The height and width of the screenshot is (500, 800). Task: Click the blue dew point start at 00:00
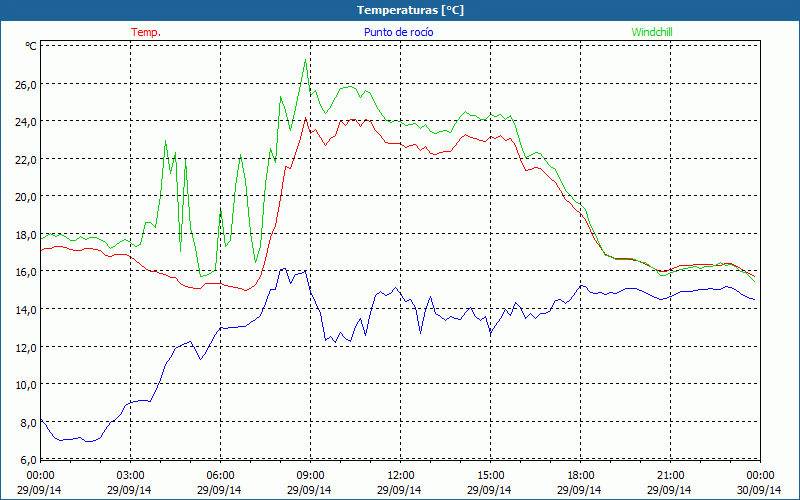pyautogui.click(x=41, y=419)
